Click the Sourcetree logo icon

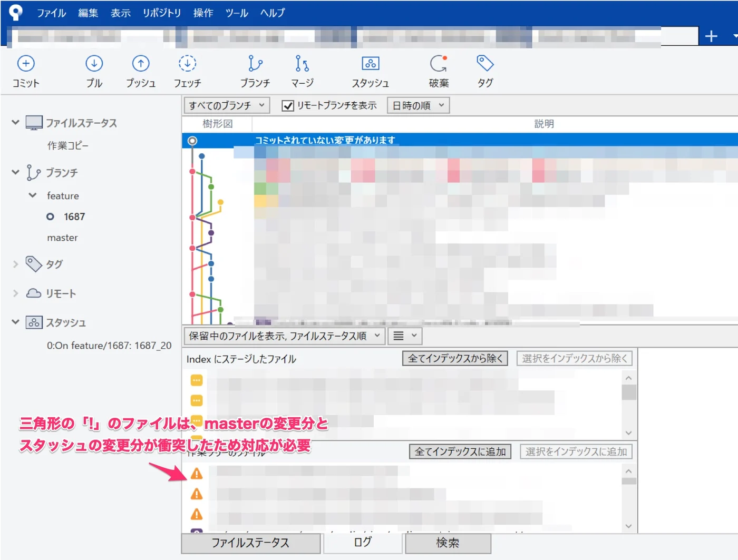[x=16, y=12]
